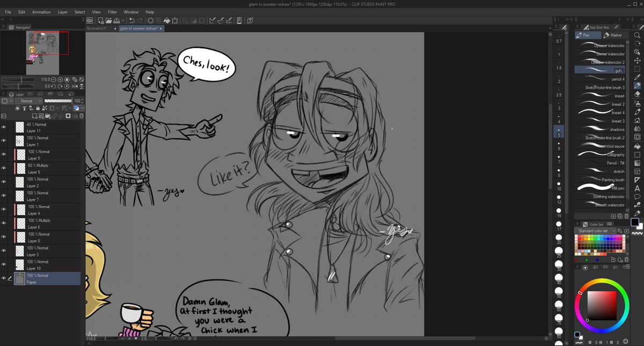Toggle visibility of Layer 2
This screenshot has width=644, height=346.
click(4, 182)
